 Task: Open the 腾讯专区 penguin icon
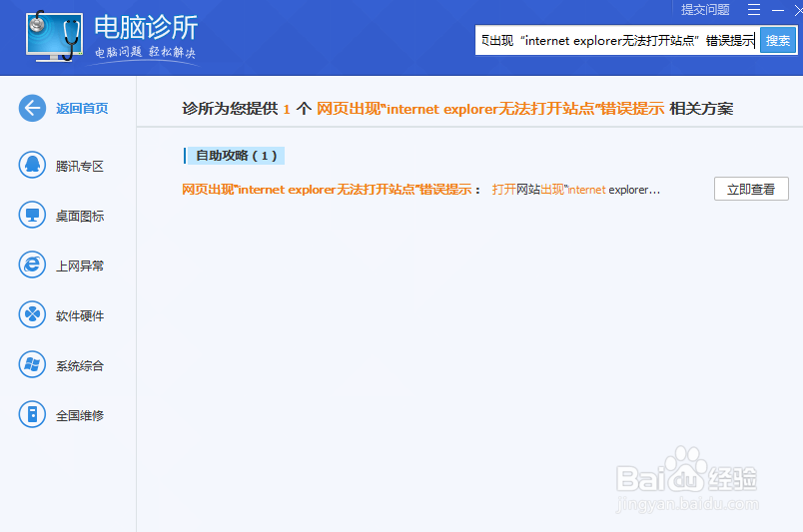(x=32, y=165)
